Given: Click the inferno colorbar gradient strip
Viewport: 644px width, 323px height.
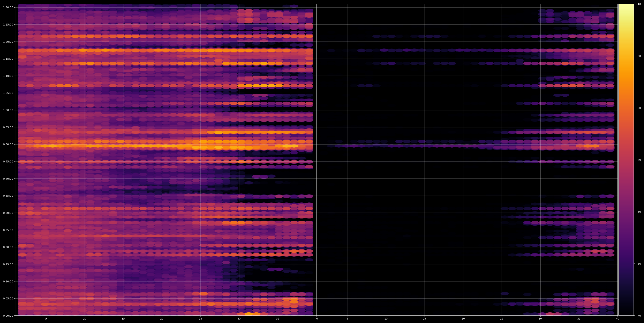Looking at the screenshot, I should [x=626, y=160].
